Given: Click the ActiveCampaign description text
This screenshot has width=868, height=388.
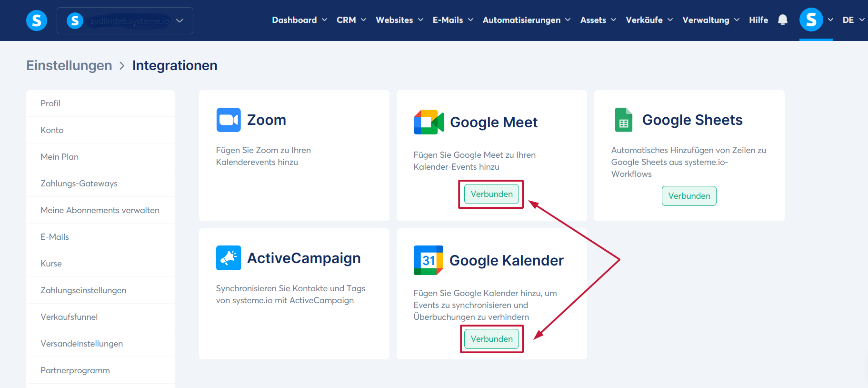Looking at the screenshot, I should (x=290, y=294).
